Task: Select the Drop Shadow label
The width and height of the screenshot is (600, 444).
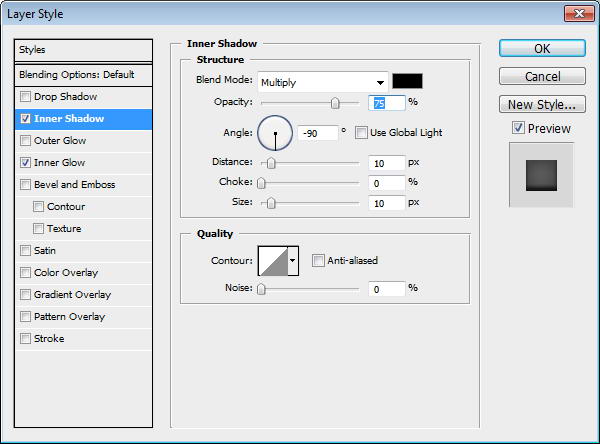Action: [65, 96]
